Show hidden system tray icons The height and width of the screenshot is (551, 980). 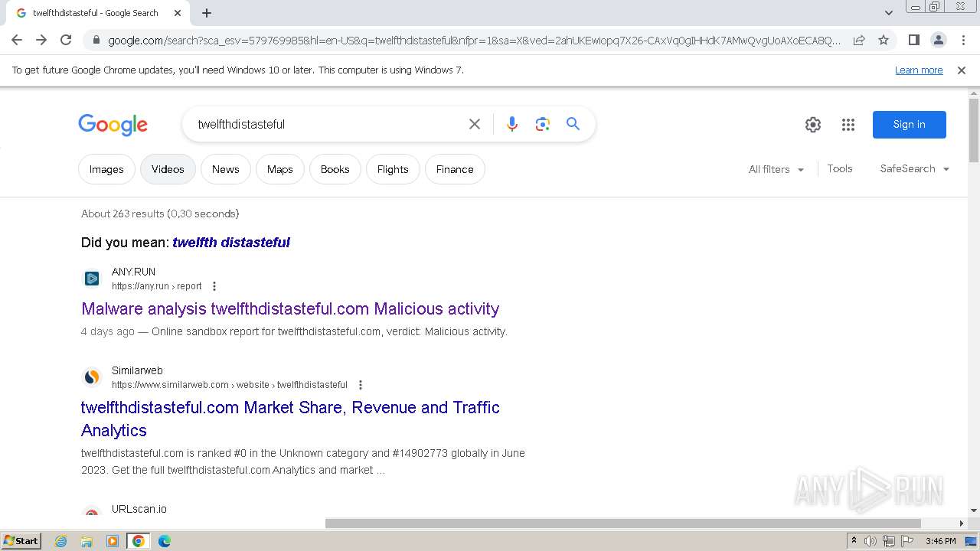pos(854,541)
